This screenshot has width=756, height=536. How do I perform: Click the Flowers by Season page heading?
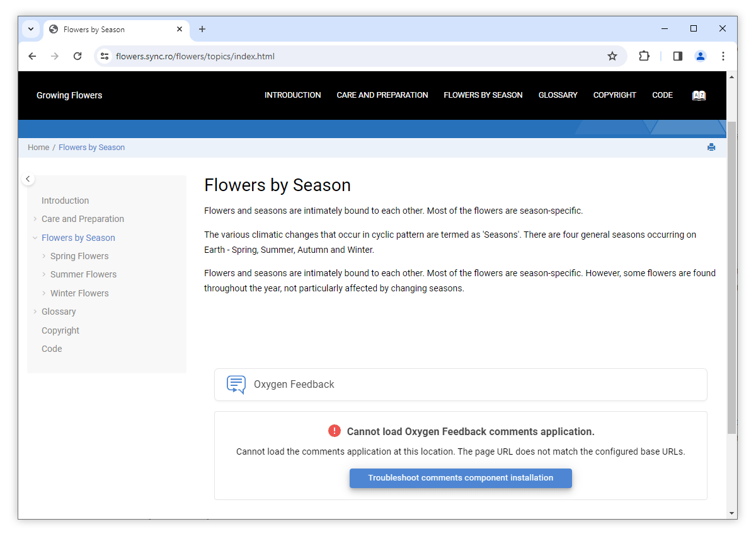tap(277, 185)
